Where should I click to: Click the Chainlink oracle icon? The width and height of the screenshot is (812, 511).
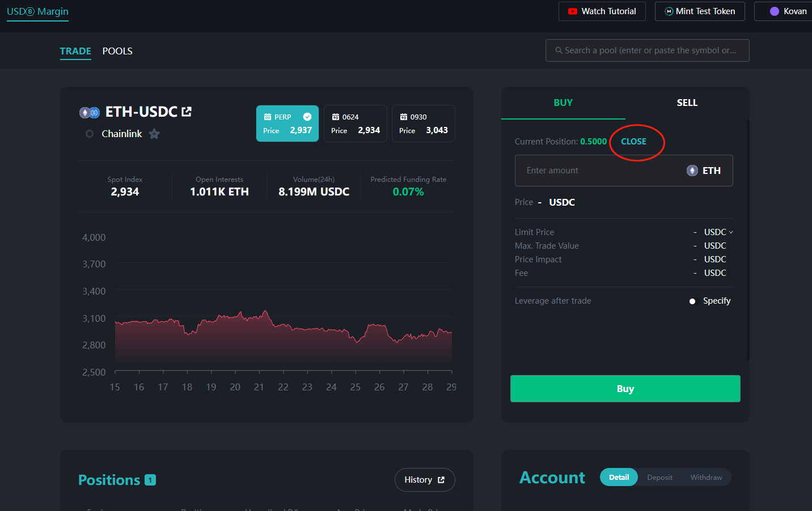point(90,134)
